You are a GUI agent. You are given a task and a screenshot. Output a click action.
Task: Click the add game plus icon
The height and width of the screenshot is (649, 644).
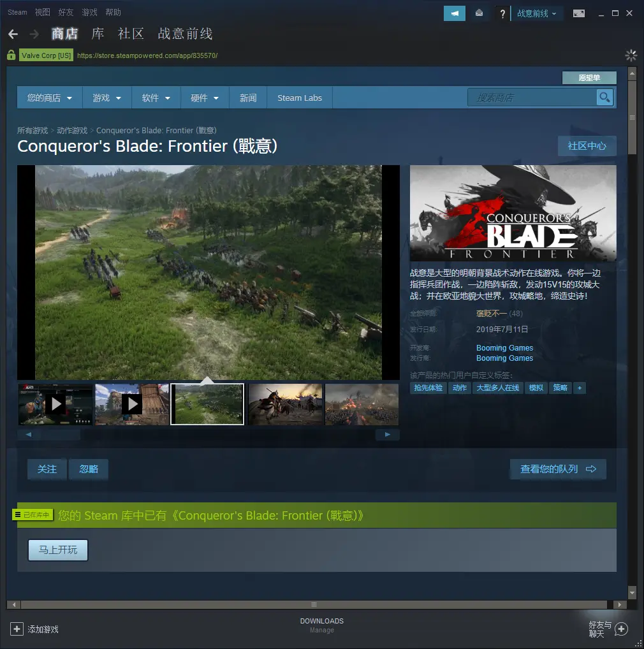click(17, 629)
